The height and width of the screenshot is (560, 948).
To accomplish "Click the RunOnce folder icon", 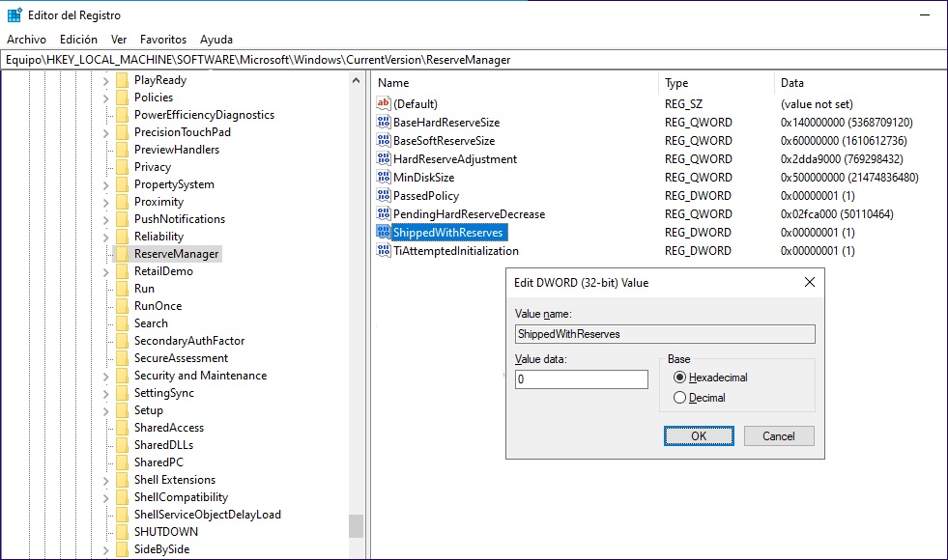I will coord(122,306).
